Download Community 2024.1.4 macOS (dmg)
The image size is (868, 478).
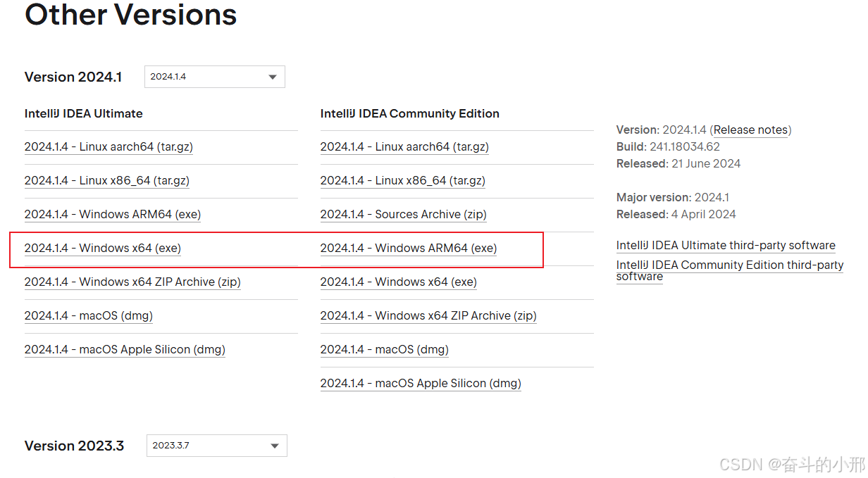pos(385,350)
